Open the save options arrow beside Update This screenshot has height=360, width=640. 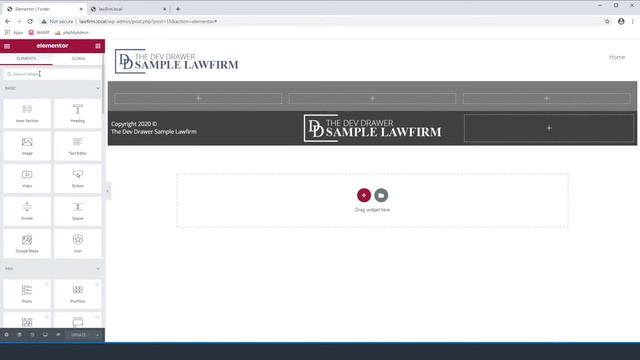click(x=97, y=335)
